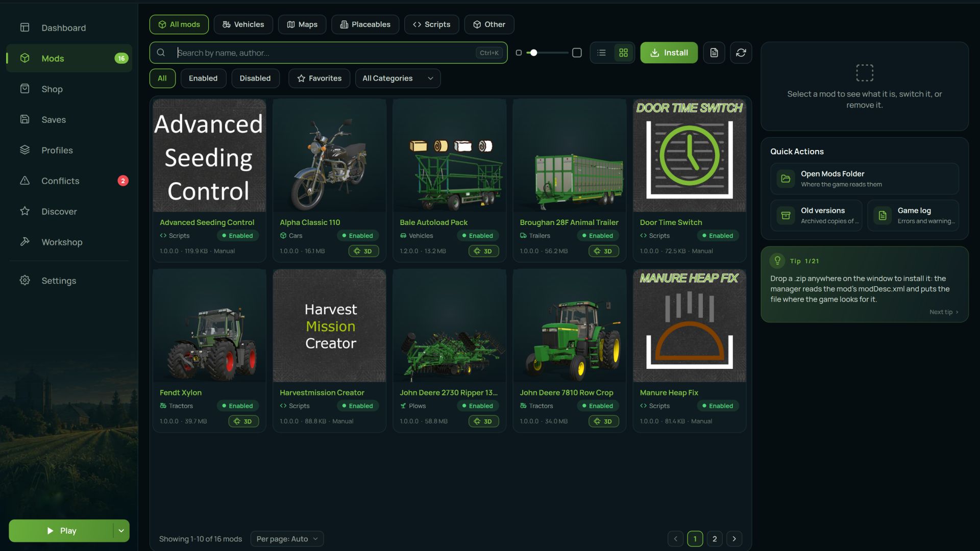Go to next page arrow

pos(734,539)
